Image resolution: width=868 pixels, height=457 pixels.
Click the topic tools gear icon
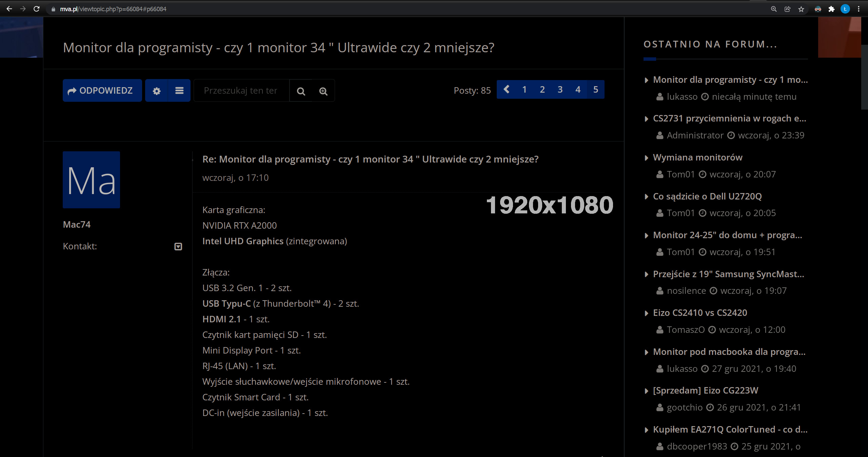[156, 91]
